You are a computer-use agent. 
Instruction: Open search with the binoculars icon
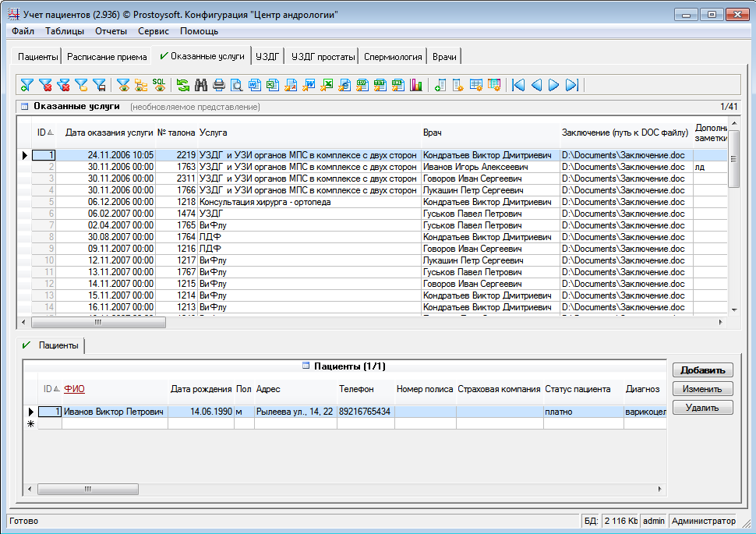(201, 85)
